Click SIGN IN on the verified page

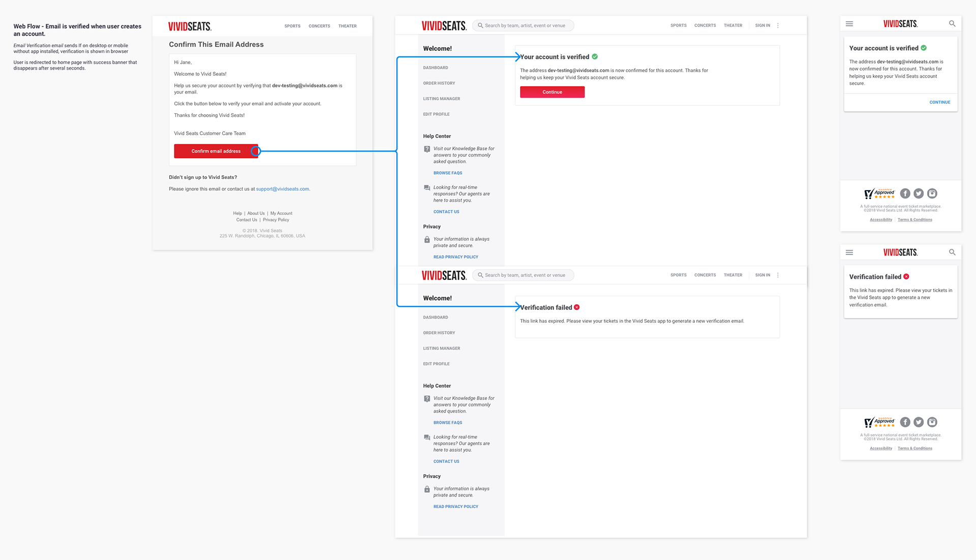click(762, 25)
